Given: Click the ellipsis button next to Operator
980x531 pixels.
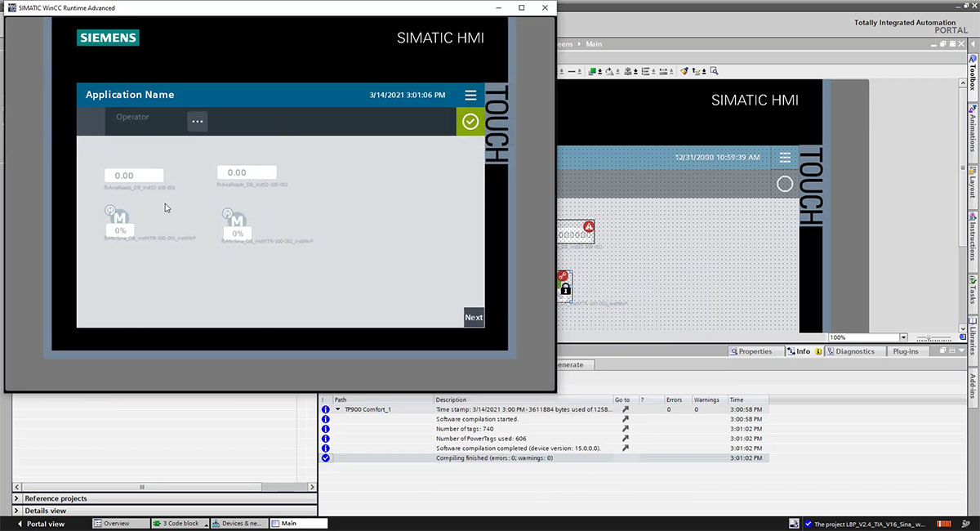Looking at the screenshot, I should point(197,122).
